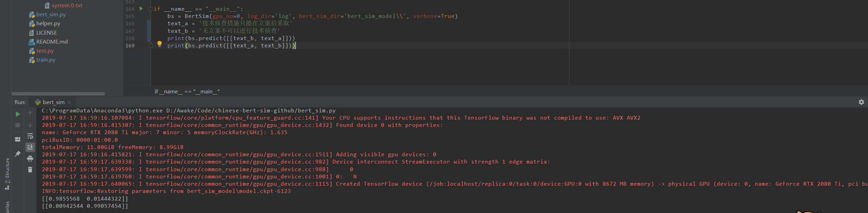Select README.md in the project tree
Viewport: 868px width, 213px height.
tap(52, 41)
